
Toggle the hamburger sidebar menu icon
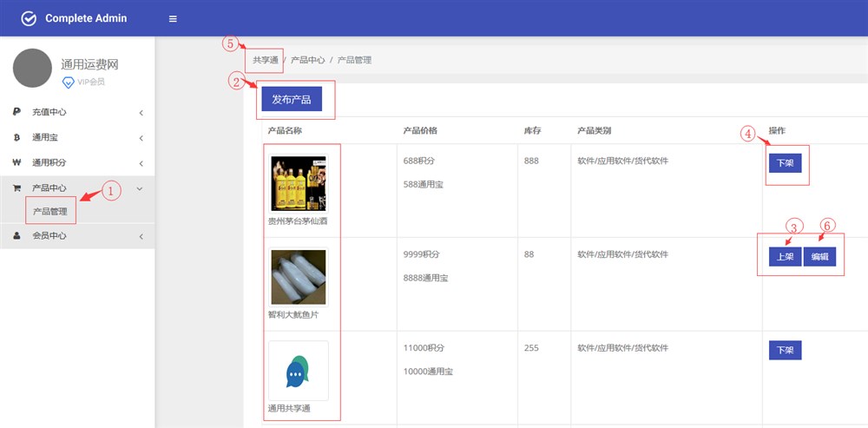173,19
